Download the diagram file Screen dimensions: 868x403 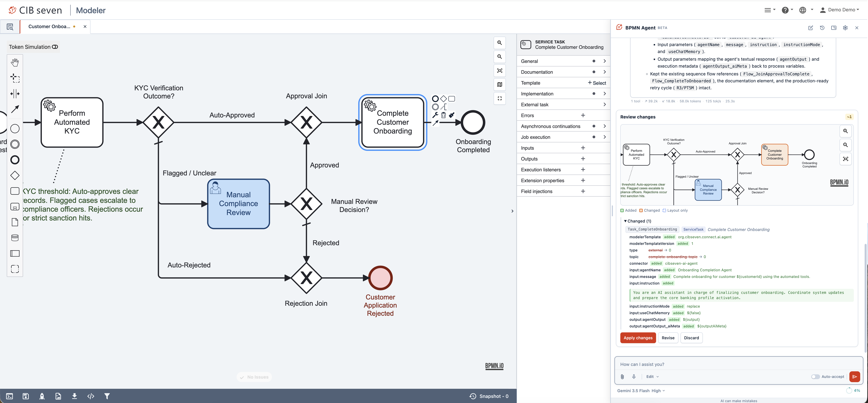tap(75, 396)
